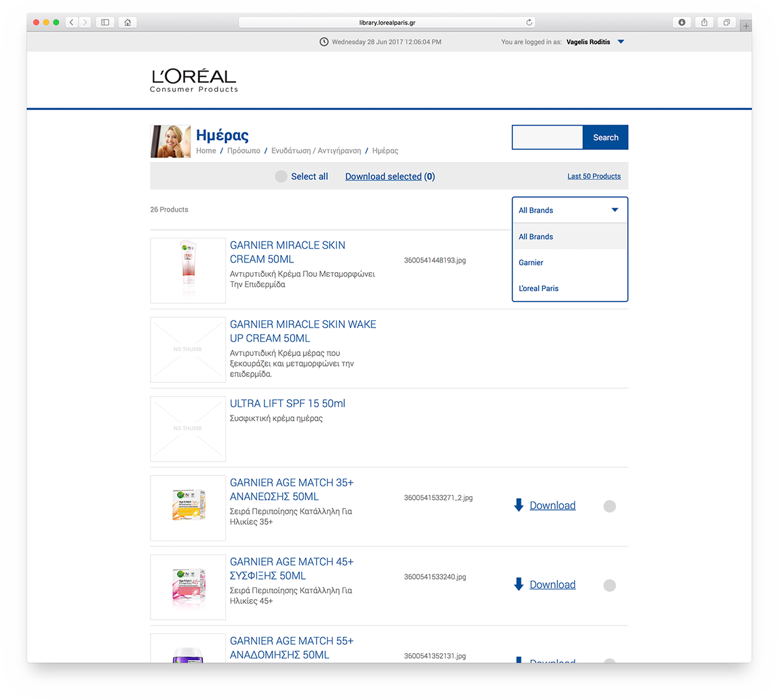This screenshot has width=778, height=700.
Task: Show the Safari sidebar
Action: pyautogui.click(x=105, y=22)
